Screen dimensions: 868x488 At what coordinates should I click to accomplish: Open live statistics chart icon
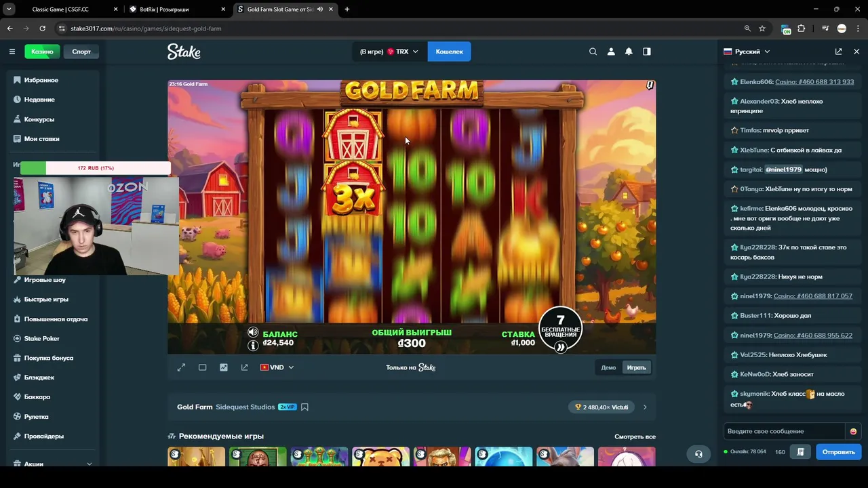click(x=224, y=367)
